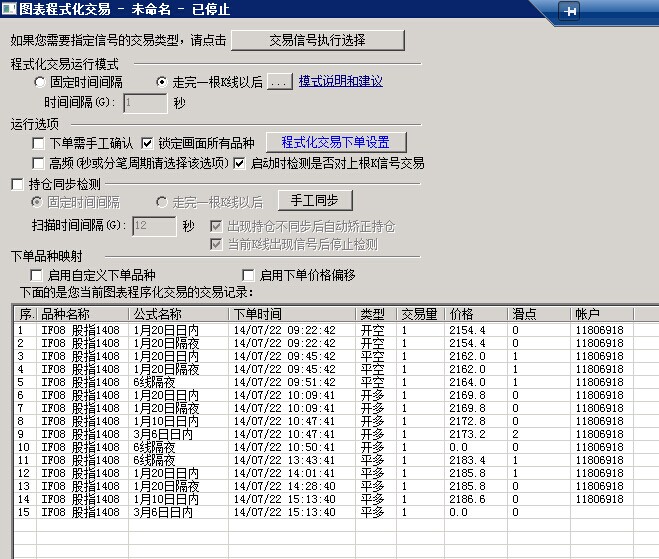
Task: Select 走完一根K线以后 run mode radio
Action: 163,82
